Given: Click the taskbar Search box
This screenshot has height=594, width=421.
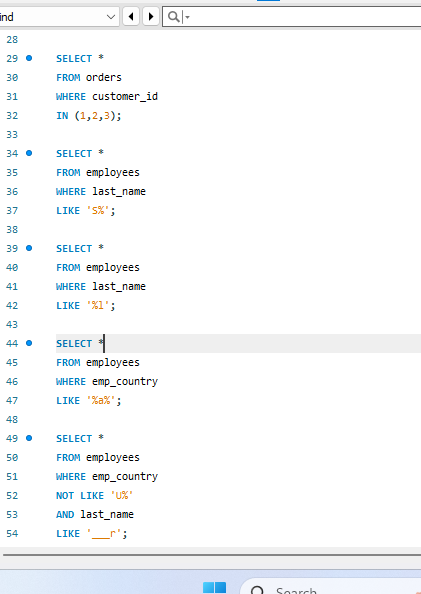Looking at the screenshot, I should [x=330, y=586].
